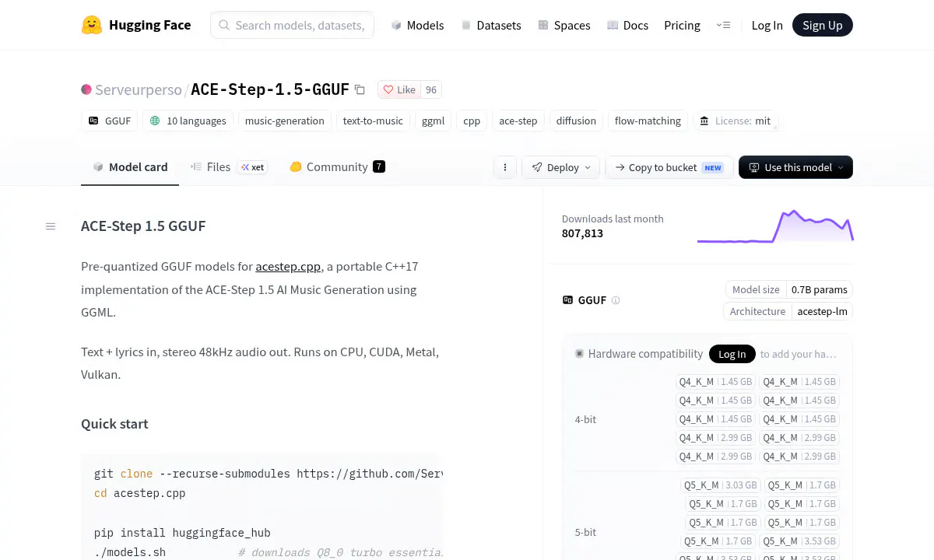Image resolution: width=934 pixels, height=560 pixels.
Task: Select the ggml tag
Action: (433, 121)
